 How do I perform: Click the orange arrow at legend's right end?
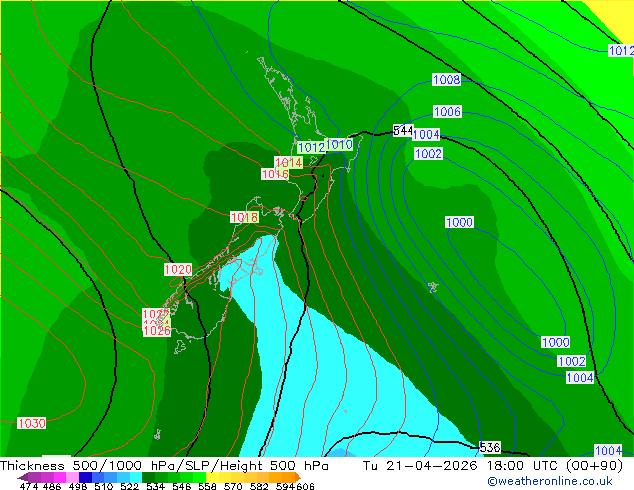coord(298,477)
